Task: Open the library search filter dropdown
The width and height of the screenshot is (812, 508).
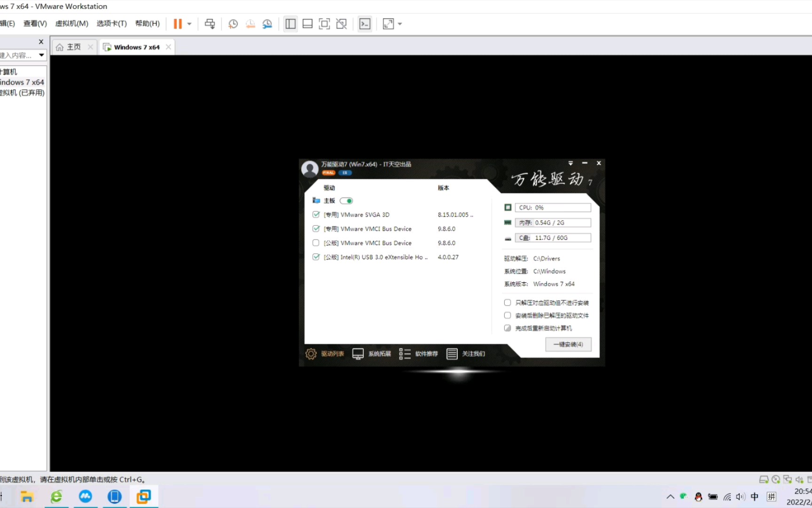Action: pos(41,55)
